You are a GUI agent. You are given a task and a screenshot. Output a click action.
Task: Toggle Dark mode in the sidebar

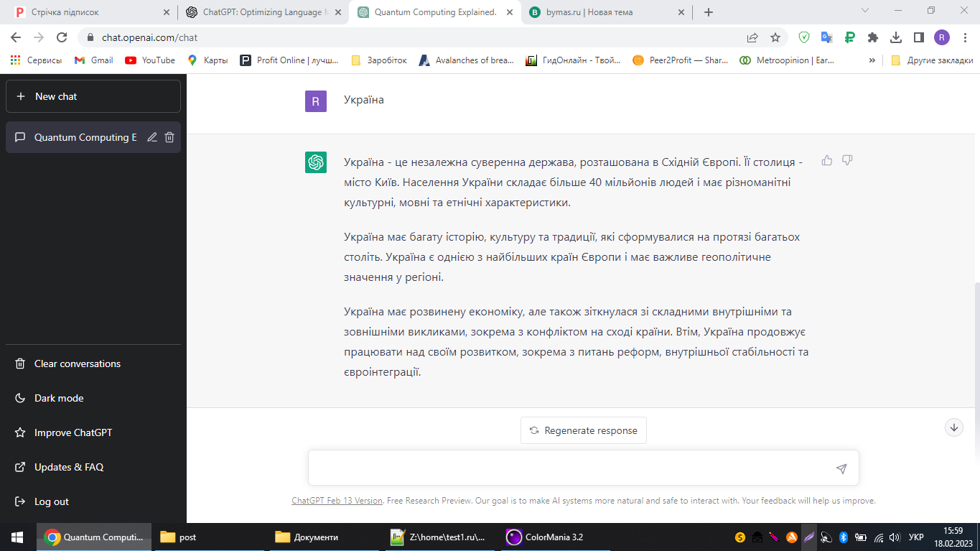tap(59, 398)
